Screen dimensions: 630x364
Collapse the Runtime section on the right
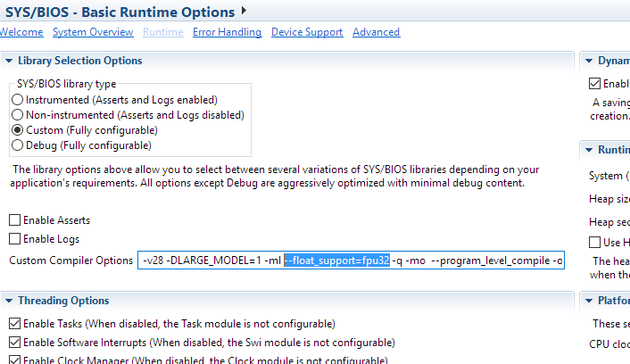pos(591,149)
